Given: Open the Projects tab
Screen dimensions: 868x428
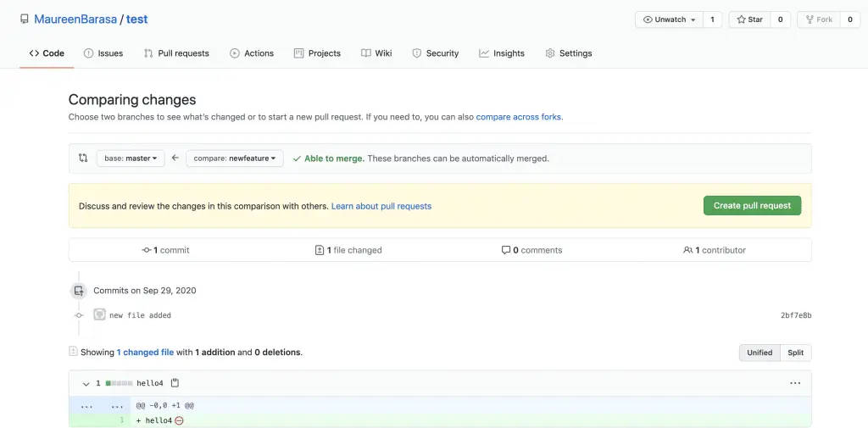Looking at the screenshot, I should point(317,53).
